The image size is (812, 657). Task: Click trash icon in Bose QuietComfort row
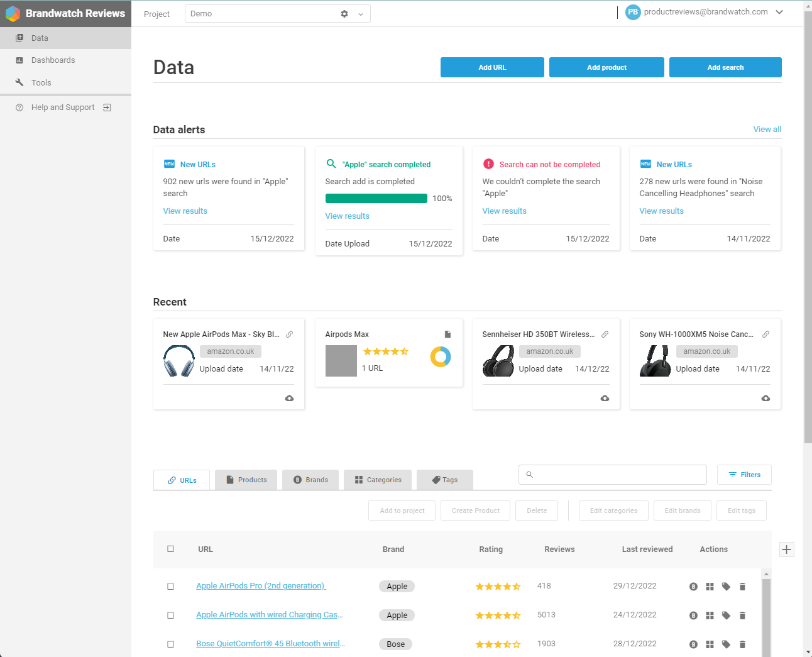(742, 644)
